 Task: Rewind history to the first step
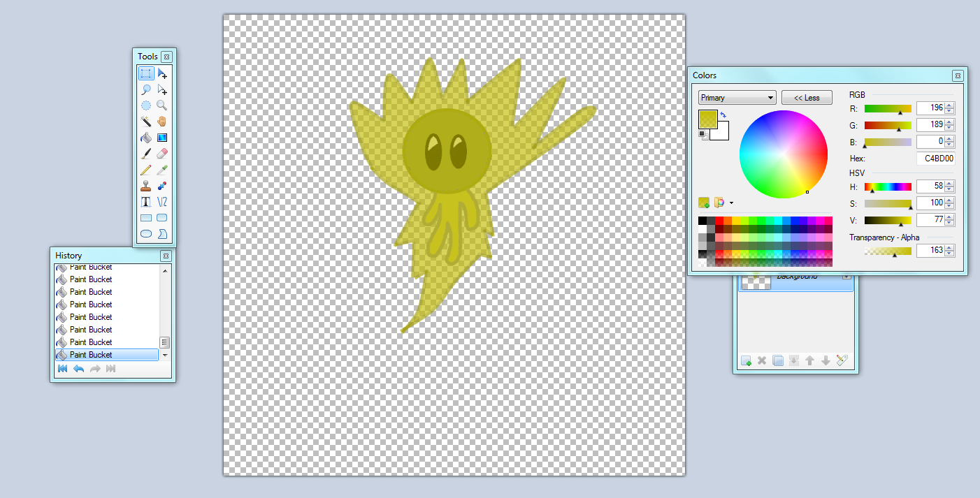pyautogui.click(x=62, y=369)
